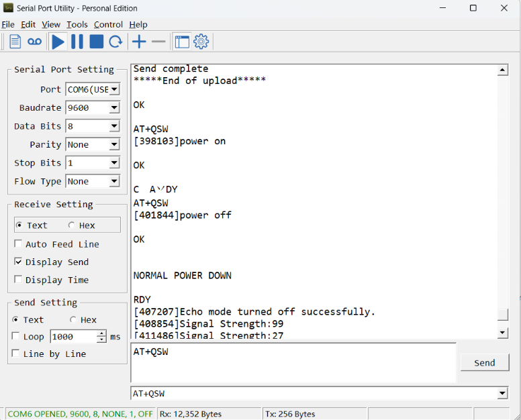Image resolution: width=521 pixels, height=420 pixels.
Task: Increase the loop interval with up stepper
Action: pos(101,333)
